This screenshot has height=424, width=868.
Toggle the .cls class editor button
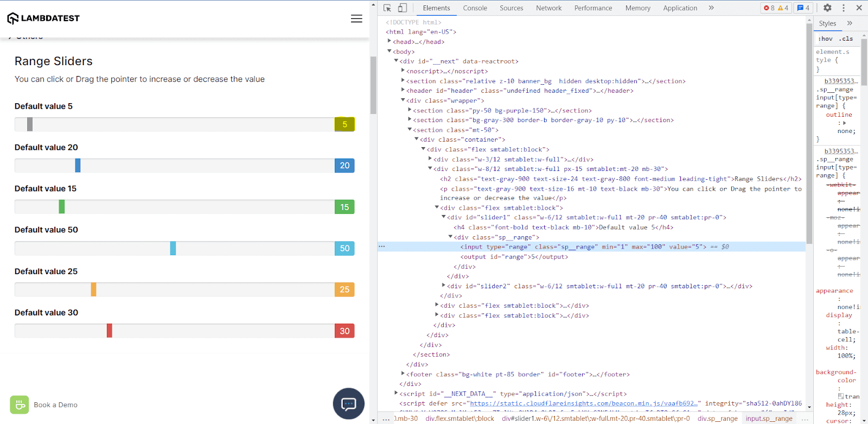(x=846, y=39)
